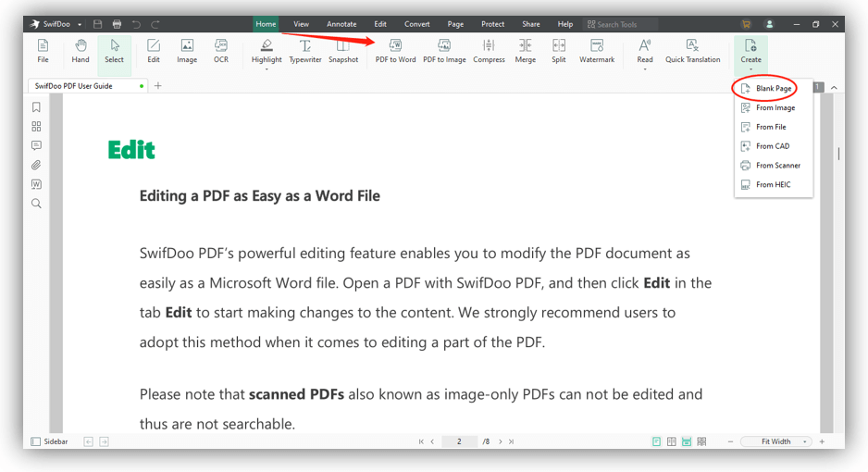Open the Annotate ribbon tab

pos(341,24)
